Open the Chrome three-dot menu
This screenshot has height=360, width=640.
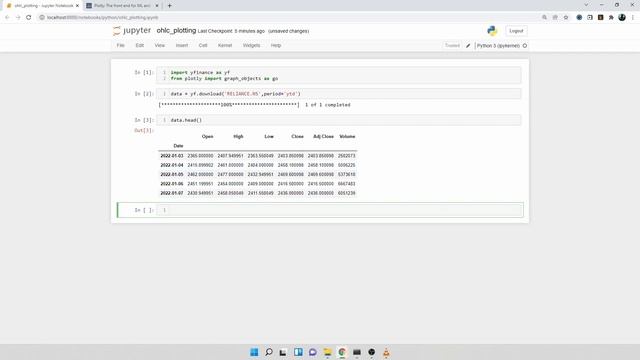[x=633, y=18]
